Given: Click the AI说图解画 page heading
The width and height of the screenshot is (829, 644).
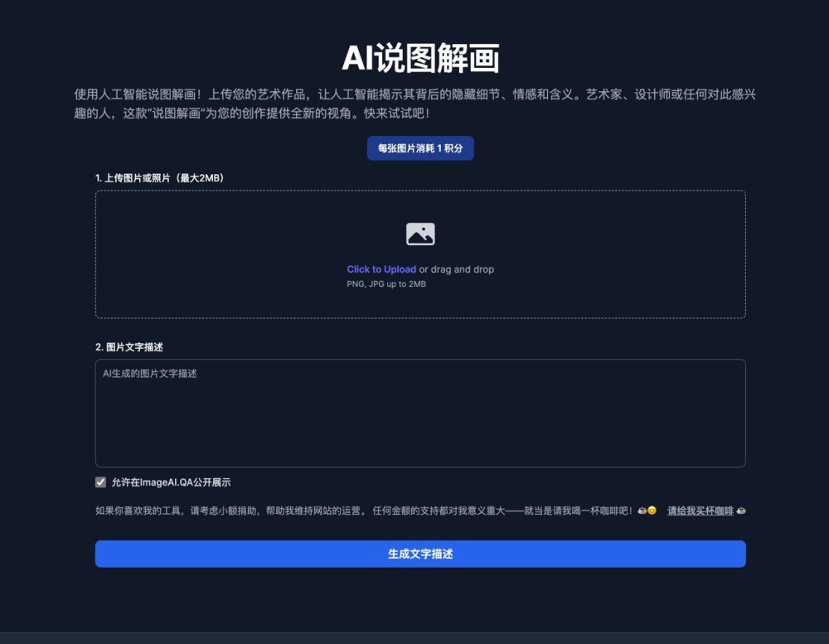Looking at the screenshot, I should coord(420,58).
